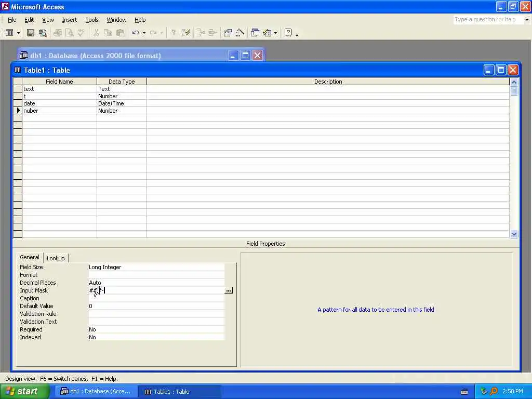Click the empty Caption property field
This screenshot has height=399, width=532.
pyautogui.click(x=156, y=298)
